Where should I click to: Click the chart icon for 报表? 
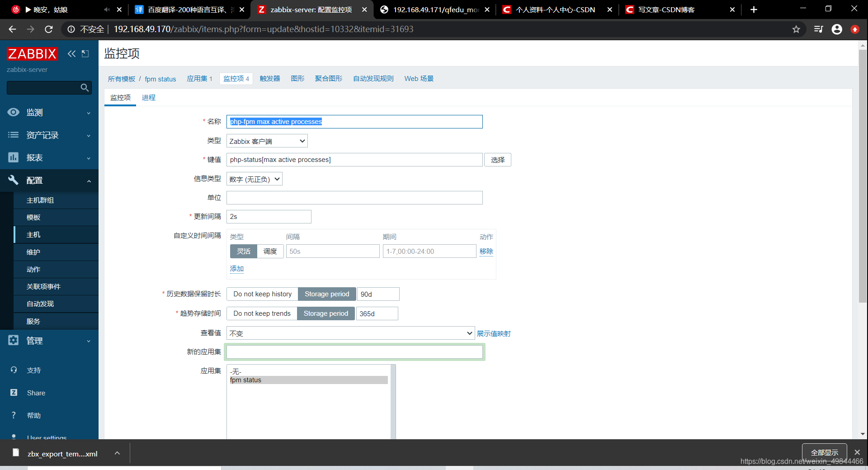[14, 157]
